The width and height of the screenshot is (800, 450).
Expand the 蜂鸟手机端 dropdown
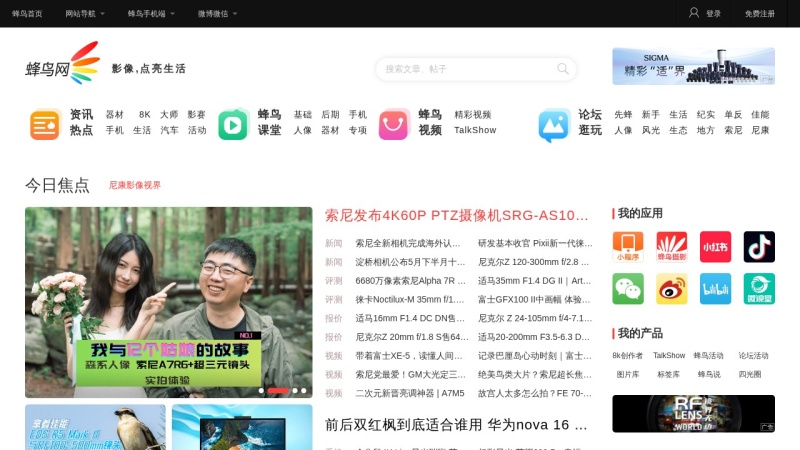151,14
